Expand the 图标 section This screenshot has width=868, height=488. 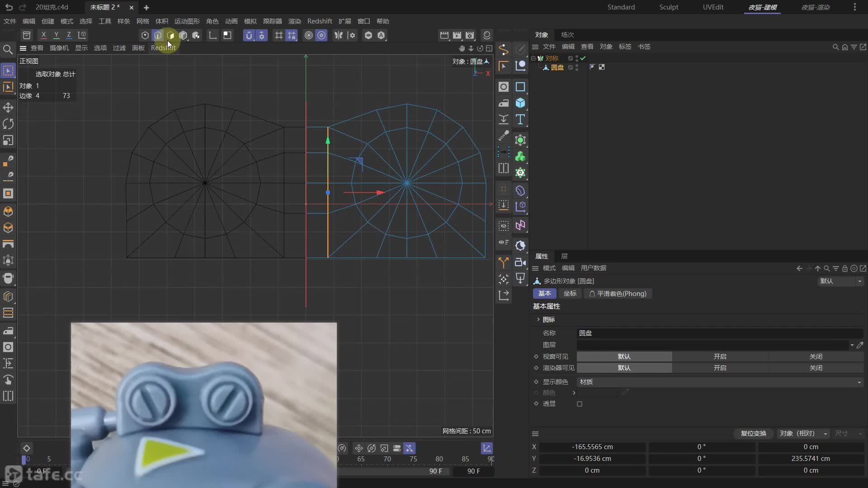[538, 319]
